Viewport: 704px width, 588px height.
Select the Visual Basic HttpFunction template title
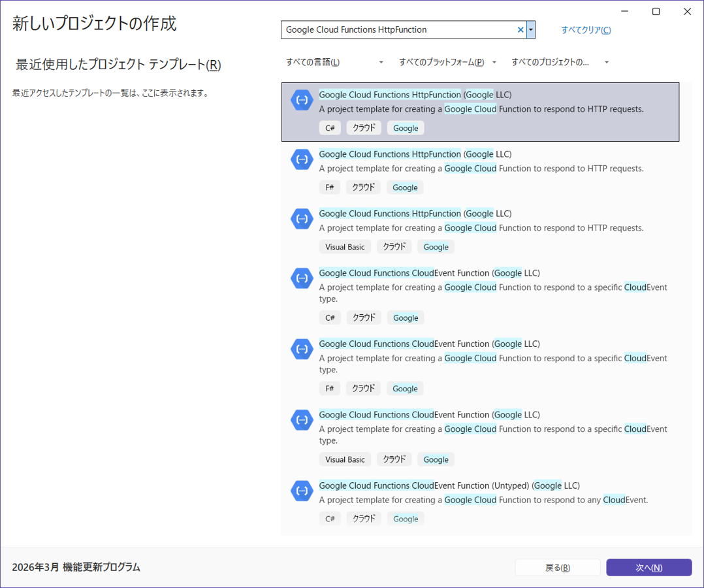click(x=415, y=214)
